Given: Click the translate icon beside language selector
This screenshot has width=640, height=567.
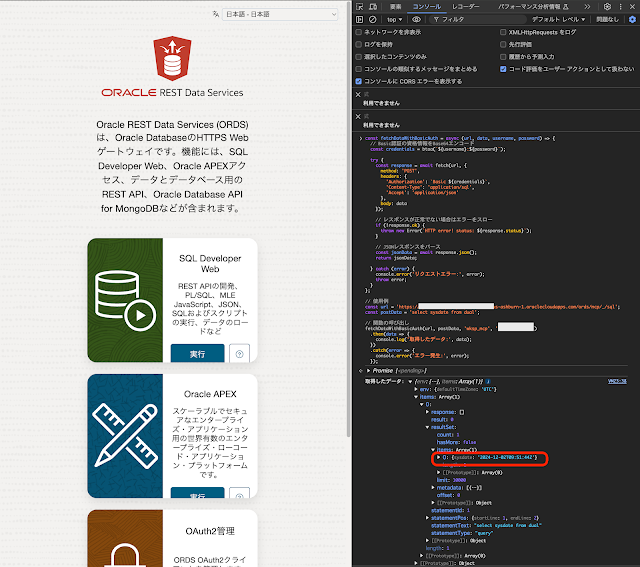Looking at the screenshot, I should click(x=216, y=14).
